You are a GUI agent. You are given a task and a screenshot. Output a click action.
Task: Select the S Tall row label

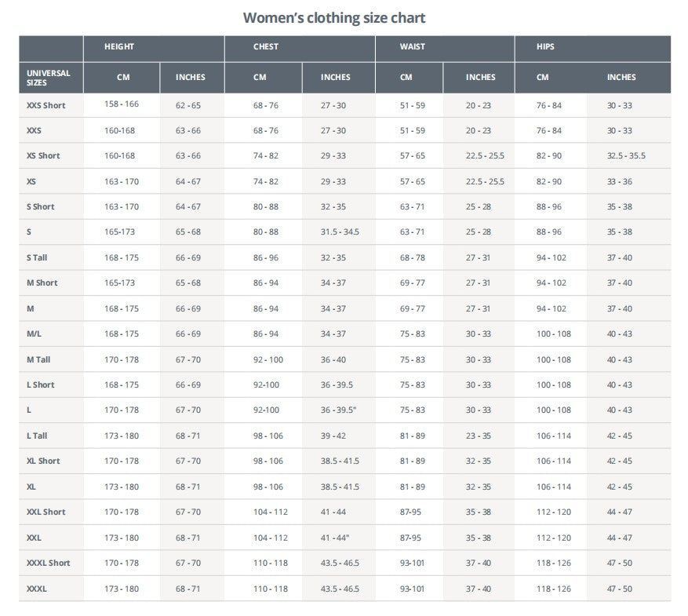(x=37, y=257)
